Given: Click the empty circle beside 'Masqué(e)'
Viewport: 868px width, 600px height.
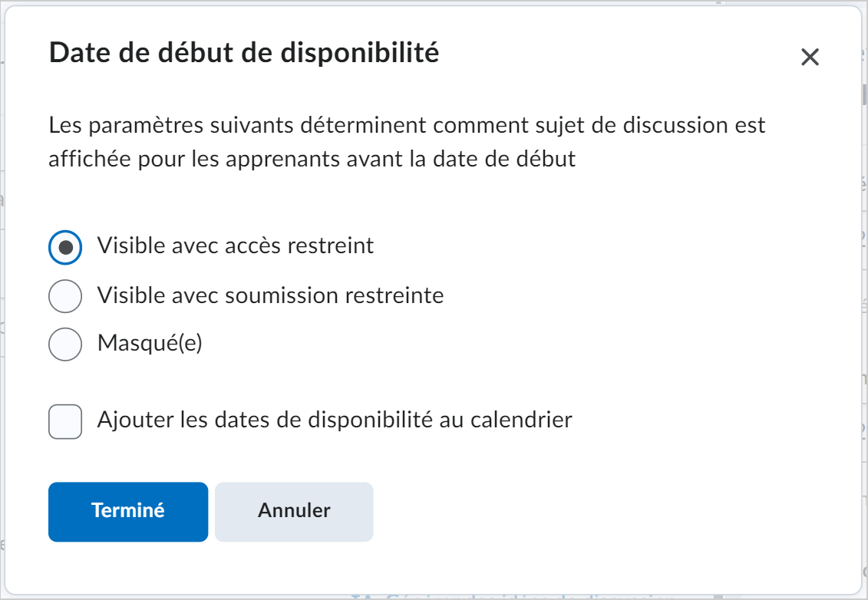Looking at the screenshot, I should (x=65, y=345).
